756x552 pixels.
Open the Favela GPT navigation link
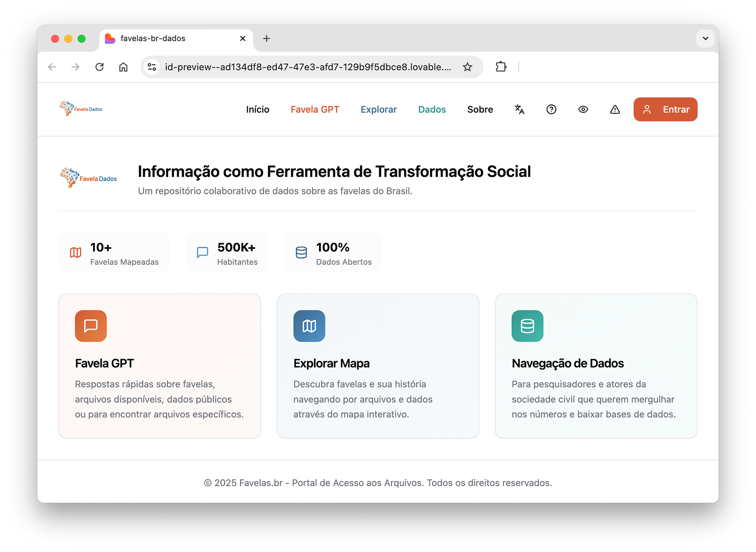tap(315, 109)
